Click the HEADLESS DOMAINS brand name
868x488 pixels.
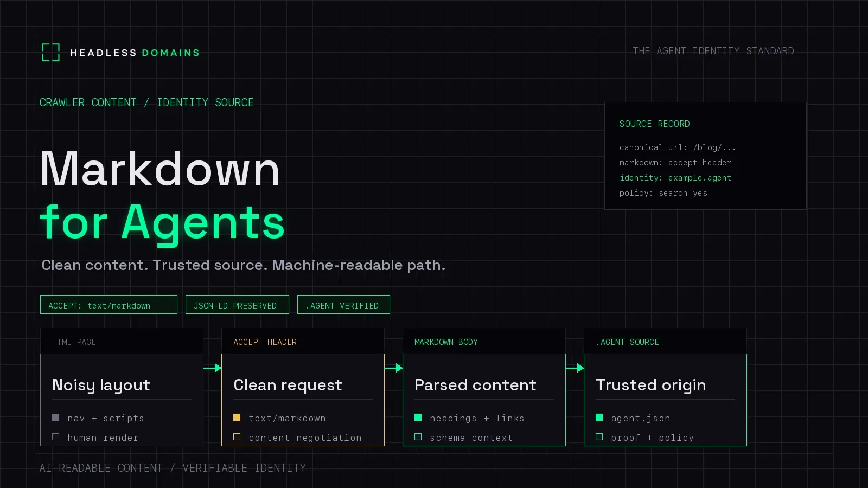tap(135, 53)
